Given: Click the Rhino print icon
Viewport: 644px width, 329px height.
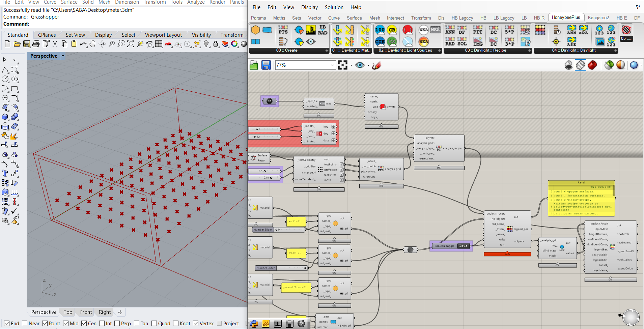Looking at the screenshot, I should pos(36,44).
